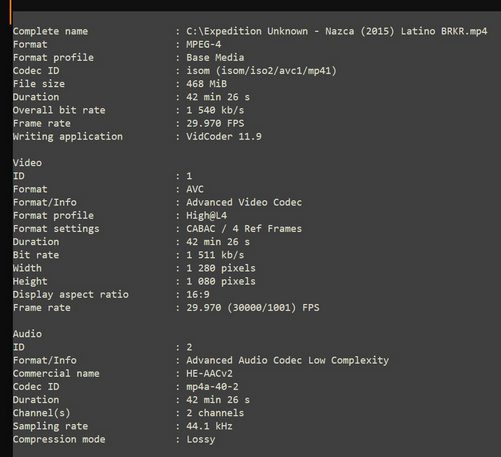Select the Compression mode Lossy value
The width and height of the screenshot is (501, 457).
point(201,439)
